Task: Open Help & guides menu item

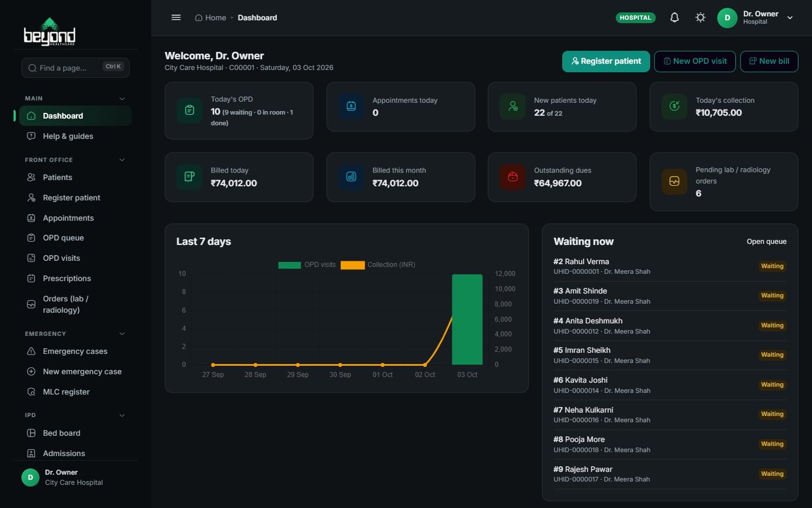Action: [x=76, y=136]
